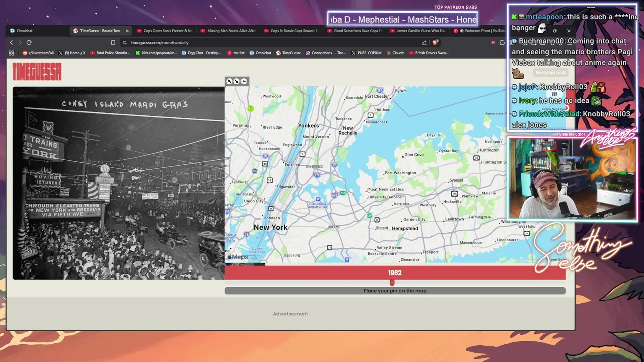Open the James Carville tab
Screen dimensions: 644x362
[x=418, y=31]
